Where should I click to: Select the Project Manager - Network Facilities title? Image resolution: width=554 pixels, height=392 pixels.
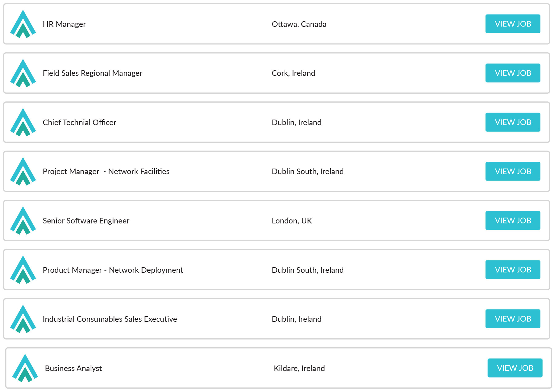tap(106, 171)
